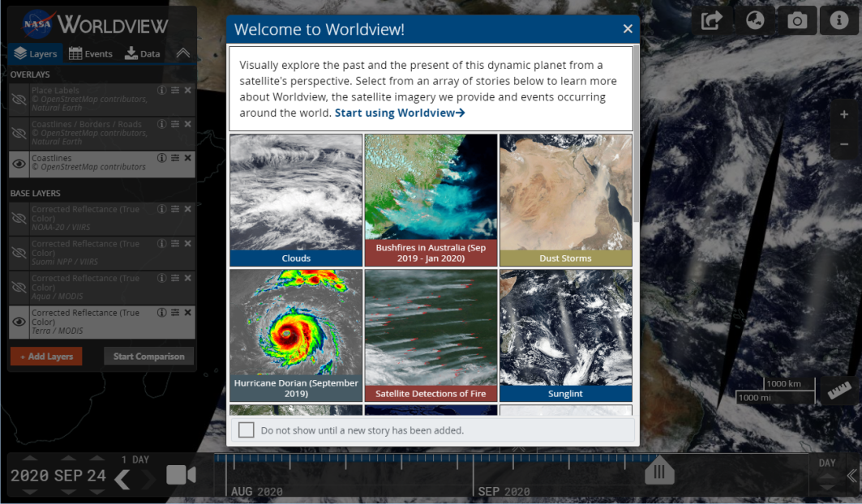Open the Dust Storms story
862x504 pixels.
(x=566, y=200)
